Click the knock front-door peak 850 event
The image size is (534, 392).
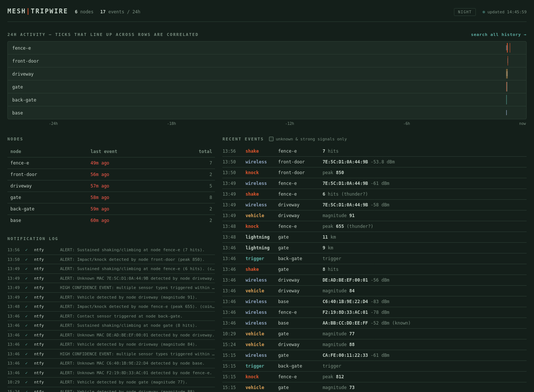click(374, 173)
